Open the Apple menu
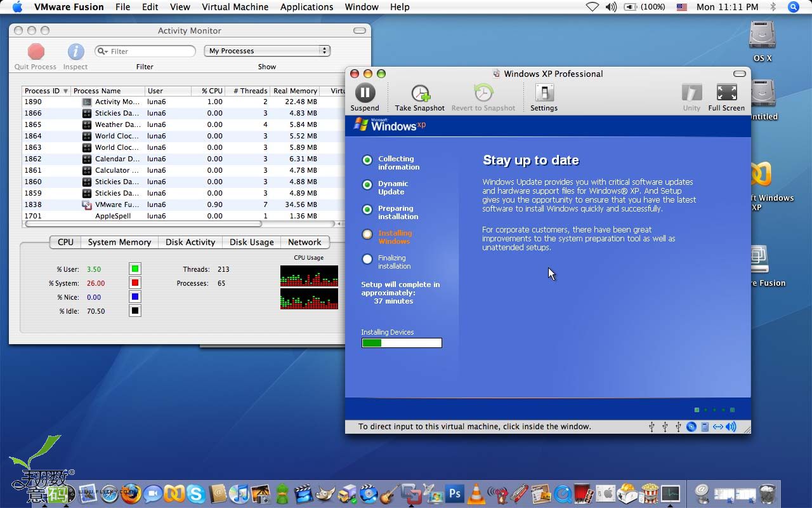The width and height of the screenshot is (812, 508). click(17, 7)
